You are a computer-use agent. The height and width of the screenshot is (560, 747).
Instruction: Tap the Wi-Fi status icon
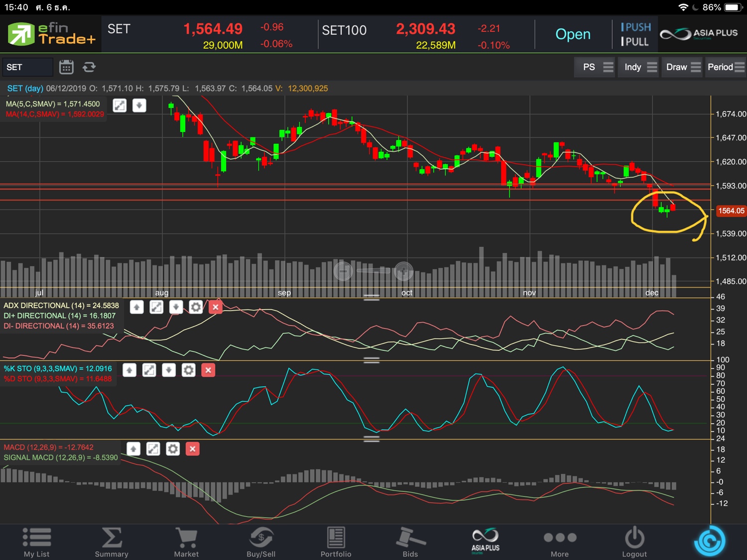(x=683, y=7)
